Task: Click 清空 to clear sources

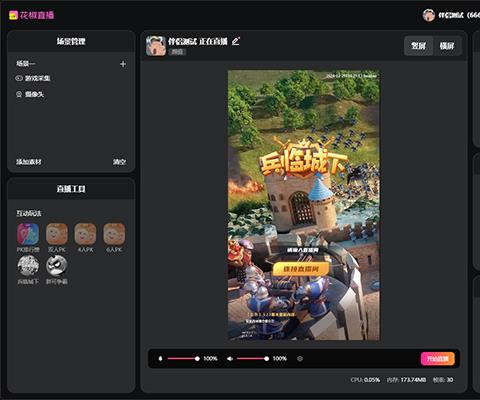Action: coord(119,162)
